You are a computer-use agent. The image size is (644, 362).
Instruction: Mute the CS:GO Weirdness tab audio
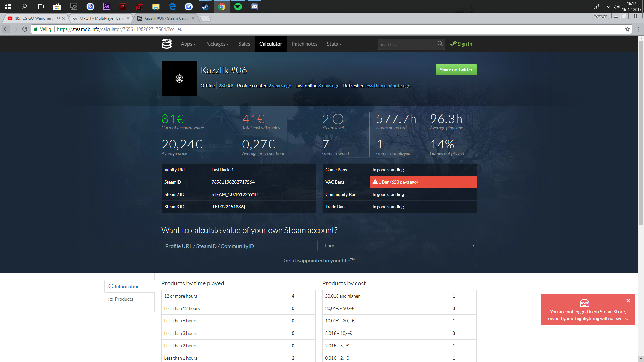point(58,18)
